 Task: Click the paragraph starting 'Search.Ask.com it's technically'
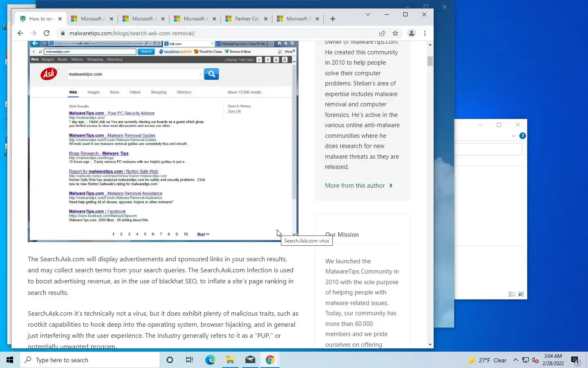click(x=163, y=330)
